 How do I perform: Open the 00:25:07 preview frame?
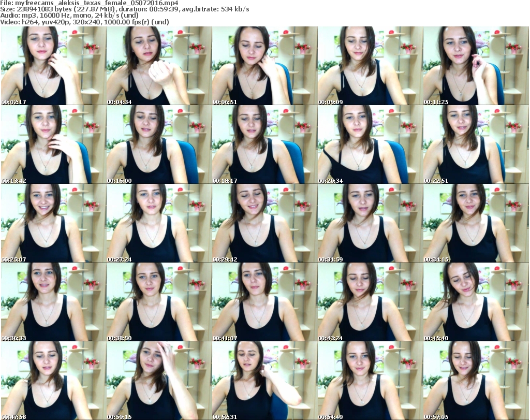tap(53, 223)
